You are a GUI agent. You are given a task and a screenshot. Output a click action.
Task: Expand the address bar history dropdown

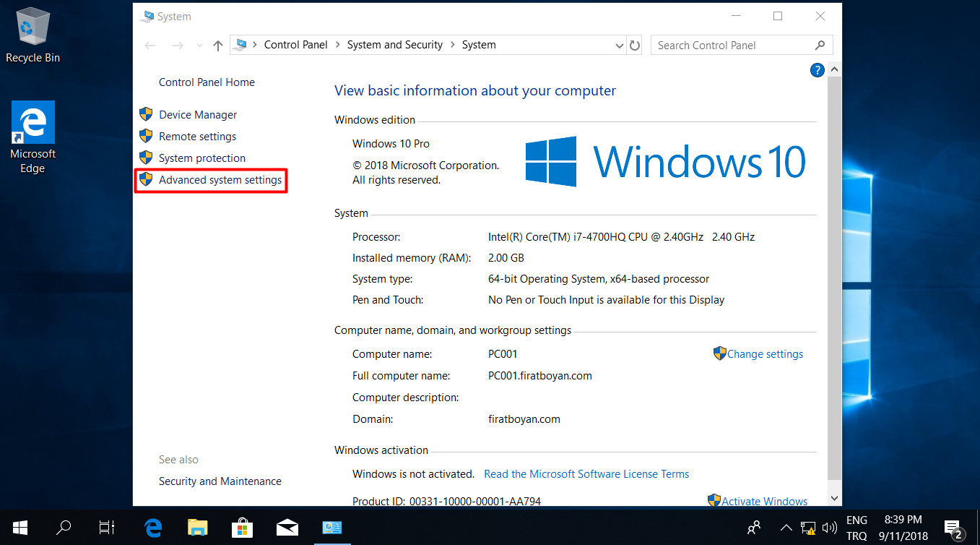click(x=620, y=46)
